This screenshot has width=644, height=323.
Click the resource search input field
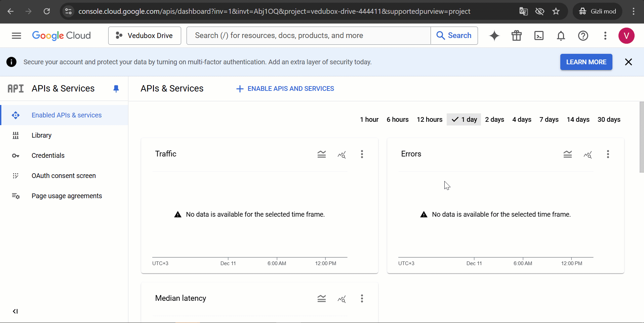(x=308, y=36)
